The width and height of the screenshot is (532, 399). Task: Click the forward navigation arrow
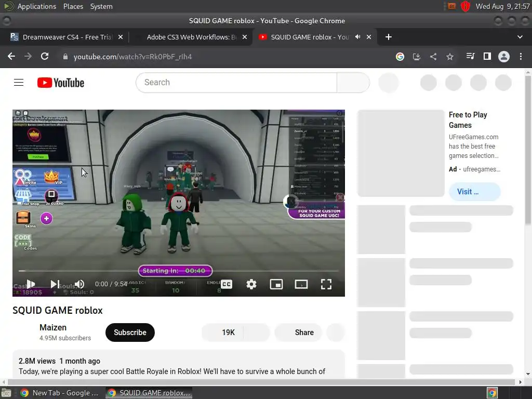[28, 56]
